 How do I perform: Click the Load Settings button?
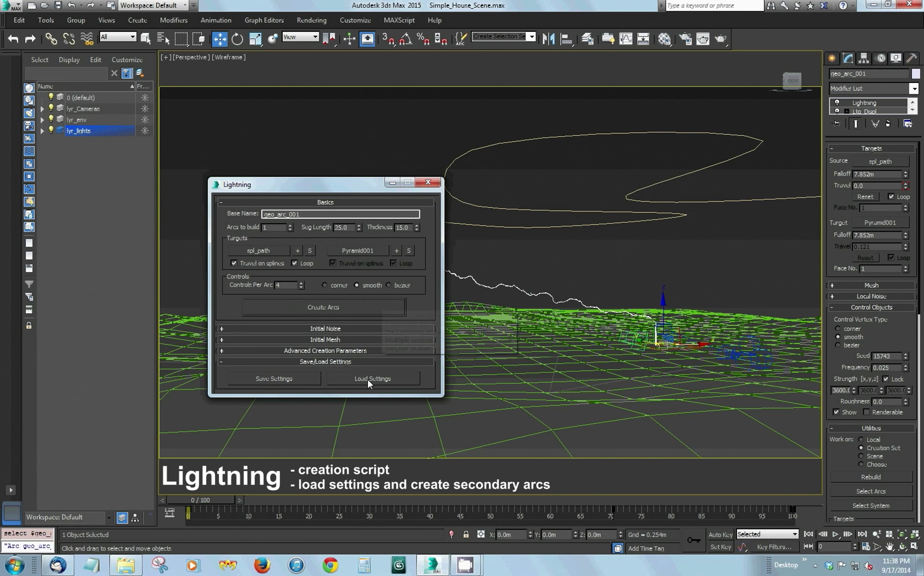coord(373,379)
